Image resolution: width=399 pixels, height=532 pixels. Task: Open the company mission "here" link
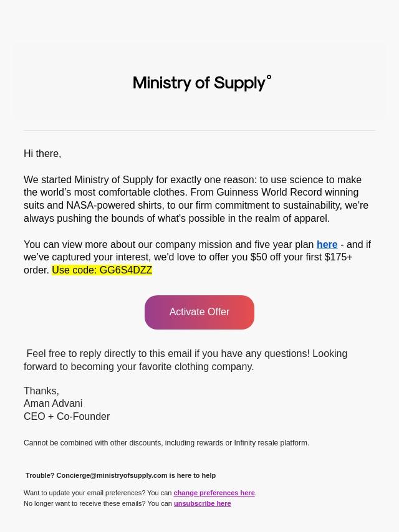pyautogui.click(x=327, y=245)
